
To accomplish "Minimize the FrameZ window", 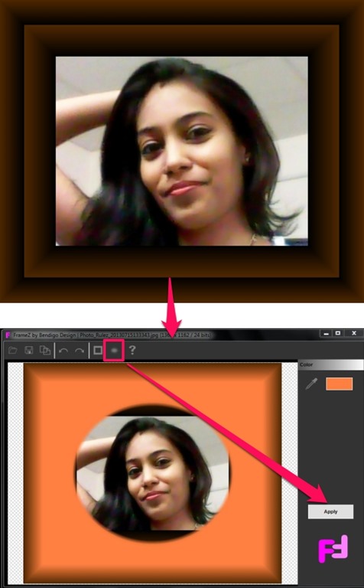I will [327, 333].
